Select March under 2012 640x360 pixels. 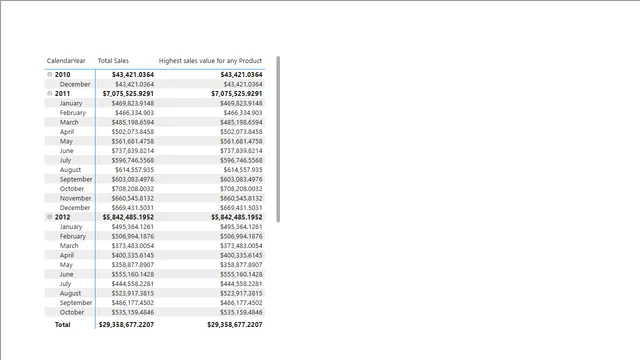tap(69, 246)
